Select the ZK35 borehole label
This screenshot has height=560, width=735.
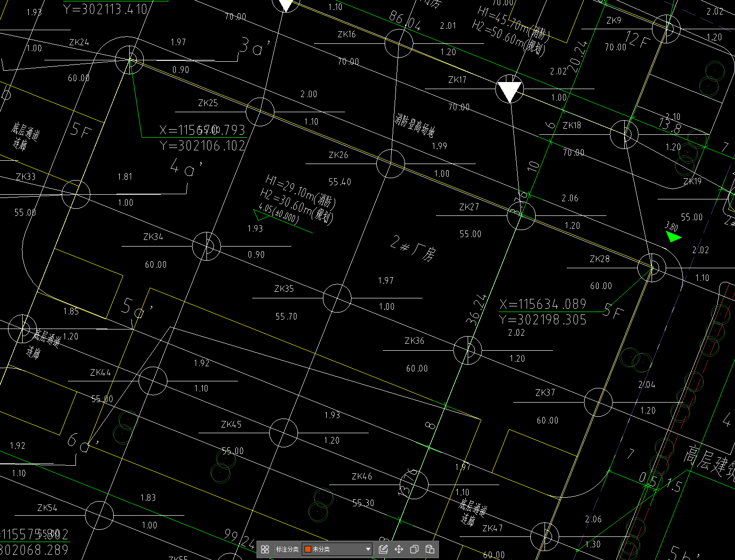[x=284, y=288]
